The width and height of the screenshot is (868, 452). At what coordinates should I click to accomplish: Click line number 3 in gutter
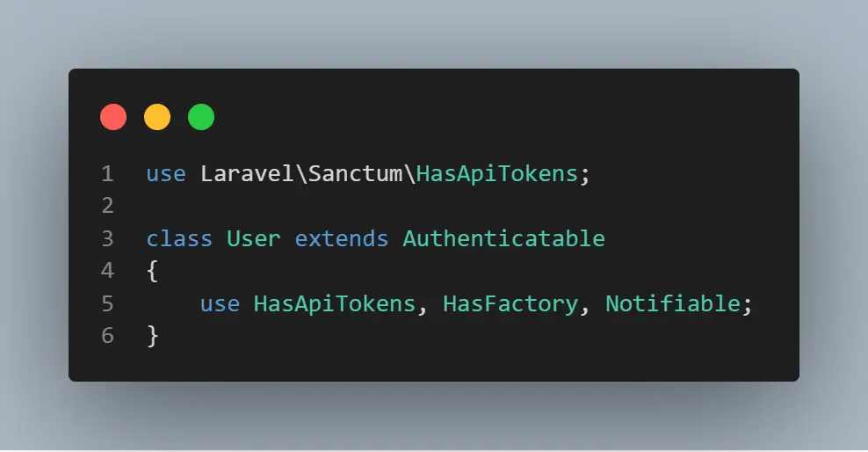click(x=107, y=238)
